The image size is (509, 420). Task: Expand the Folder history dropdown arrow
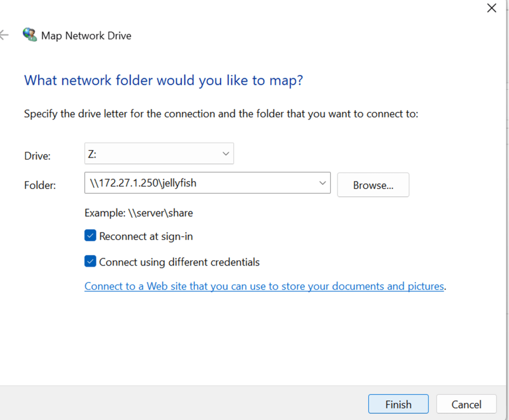tap(322, 183)
